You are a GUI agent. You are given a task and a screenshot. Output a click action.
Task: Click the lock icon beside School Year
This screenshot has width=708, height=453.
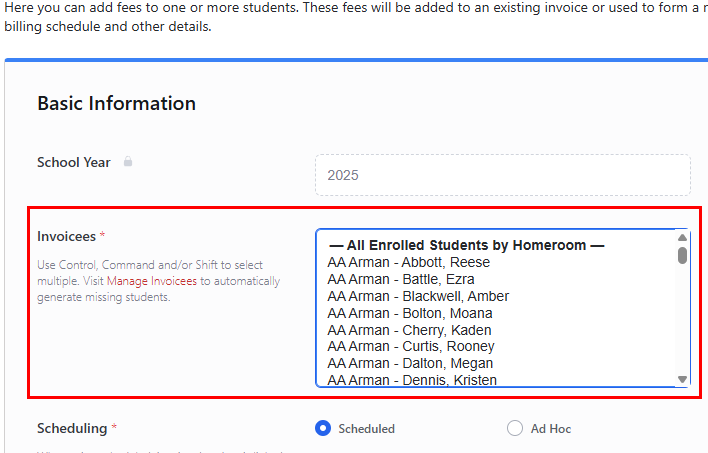128,162
